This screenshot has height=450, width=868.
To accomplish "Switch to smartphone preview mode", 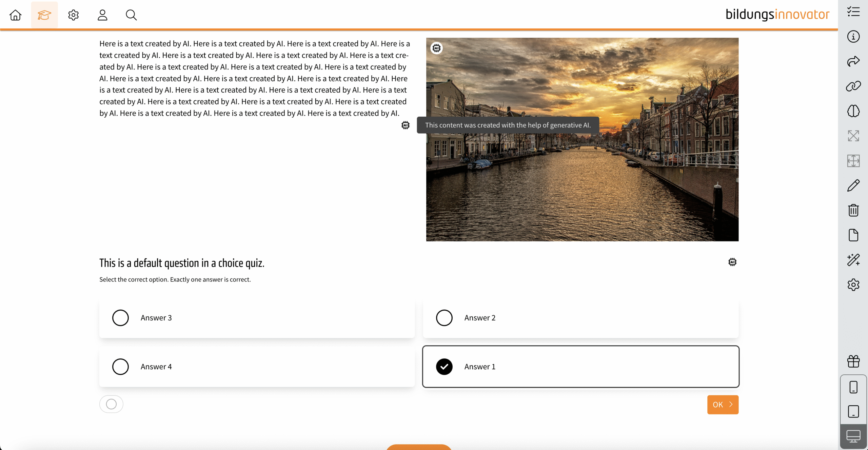I will (853, 387).
